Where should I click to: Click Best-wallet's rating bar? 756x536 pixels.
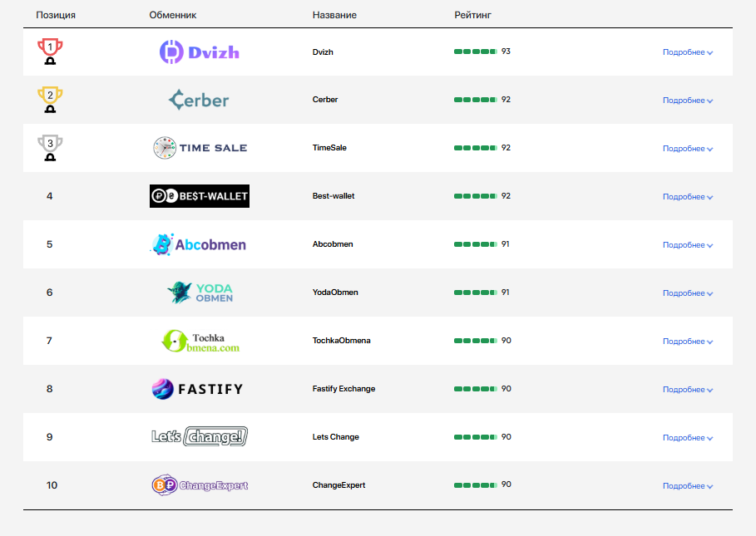[476, 196]
